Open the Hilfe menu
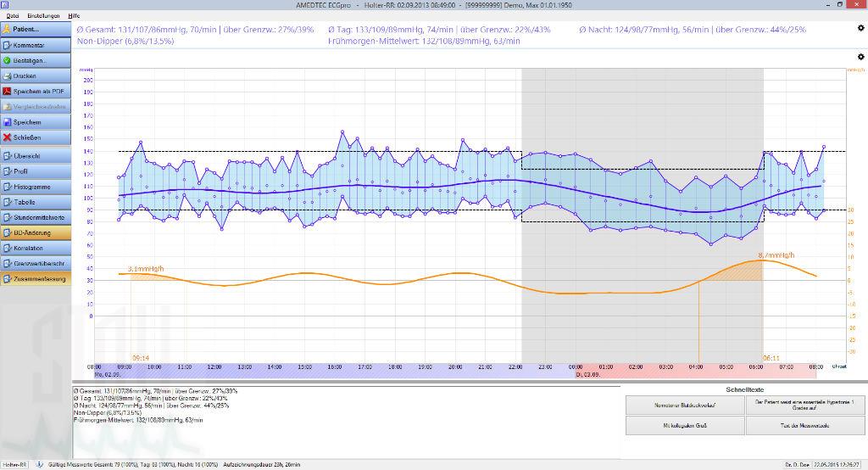 point(75,16)
